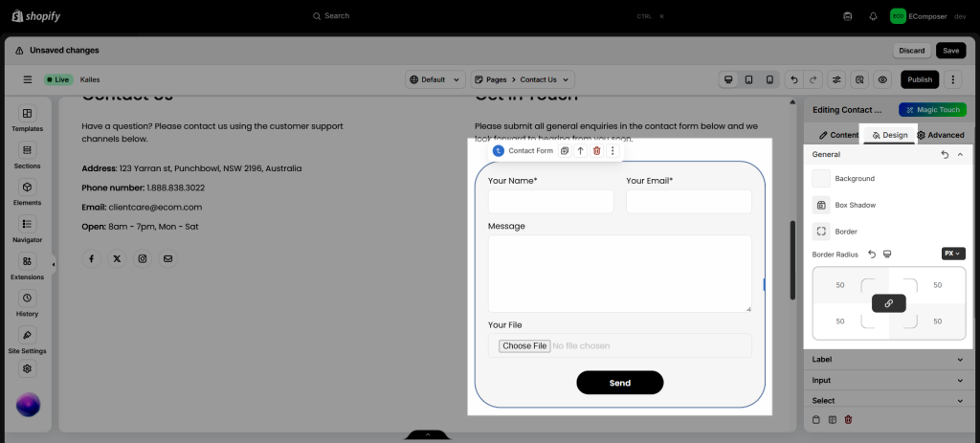Duplicate the Contact Form element
The image size is (980, 443).
565,151
